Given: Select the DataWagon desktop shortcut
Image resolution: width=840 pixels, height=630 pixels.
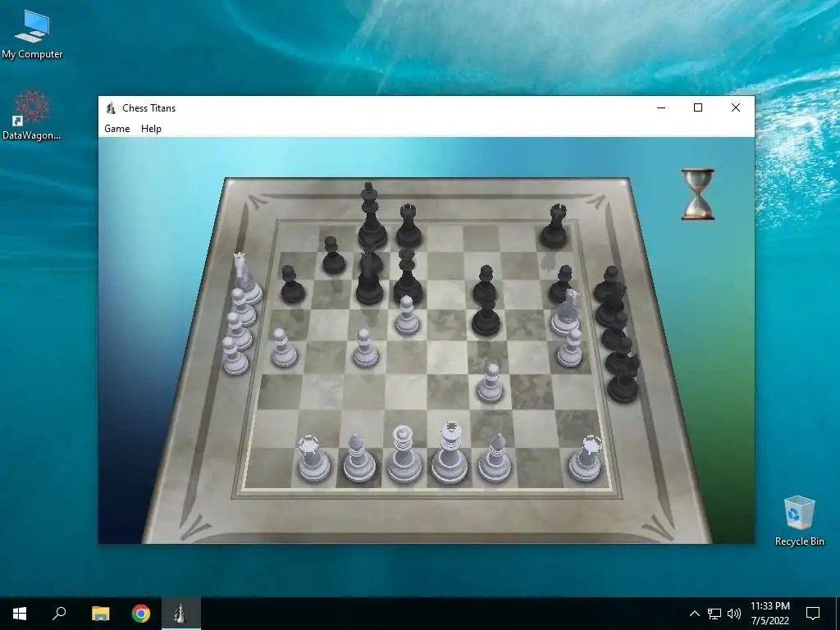Looking at the screenshot, I should [32, 115].
